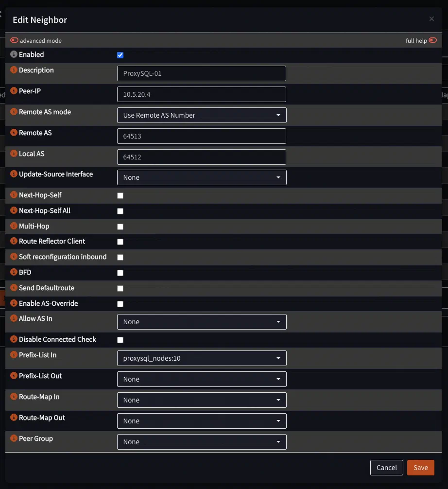Click the info icon beside BFD
Image resolution: width=448 pixels, height=489 pixels.
[14, 272]
